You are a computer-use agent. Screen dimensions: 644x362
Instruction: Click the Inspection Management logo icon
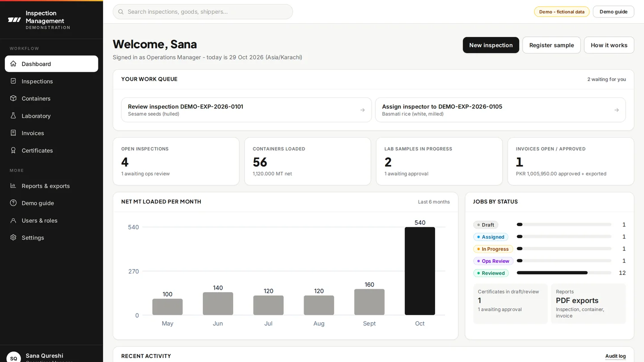(x=14, y=20)
